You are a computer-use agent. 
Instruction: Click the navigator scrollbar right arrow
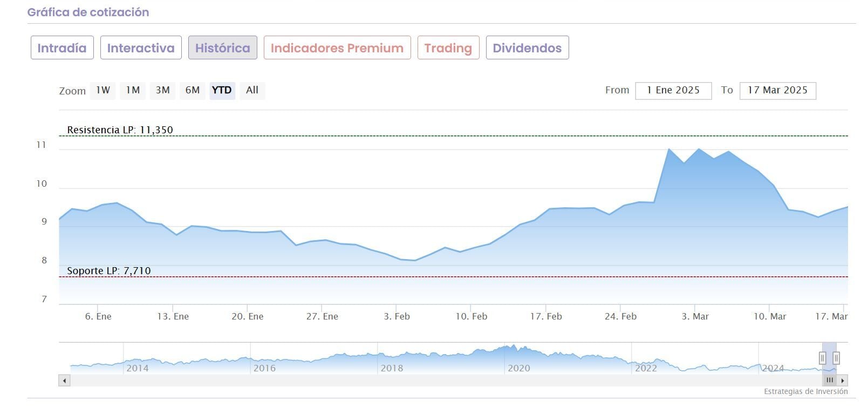point(843,381)
